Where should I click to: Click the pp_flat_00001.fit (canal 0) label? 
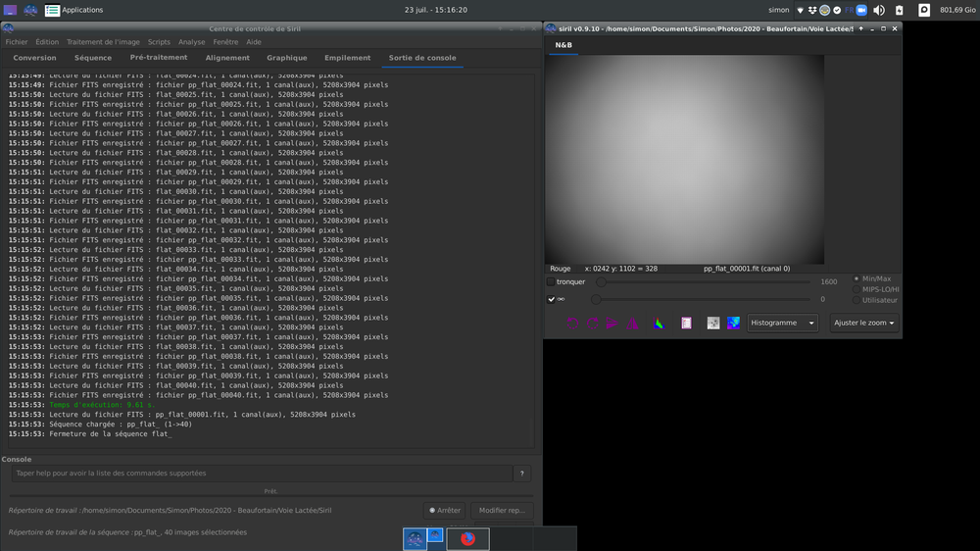(747, 269)
